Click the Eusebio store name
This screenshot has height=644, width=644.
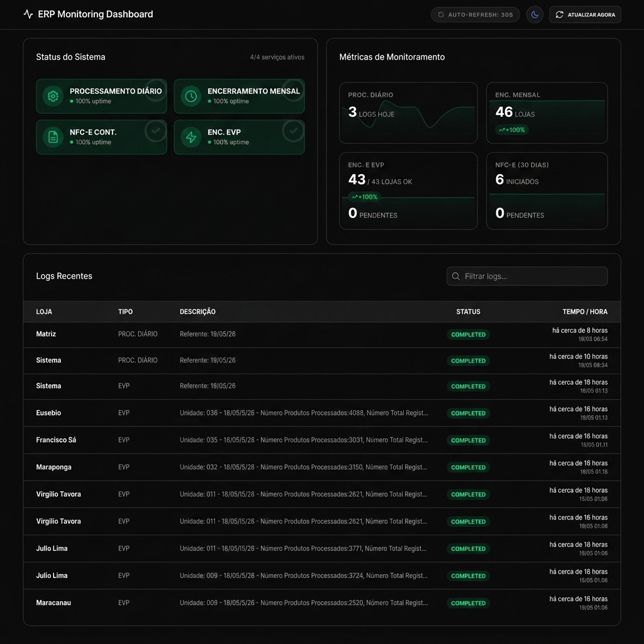pyautogui.click(x=48, y=413)
